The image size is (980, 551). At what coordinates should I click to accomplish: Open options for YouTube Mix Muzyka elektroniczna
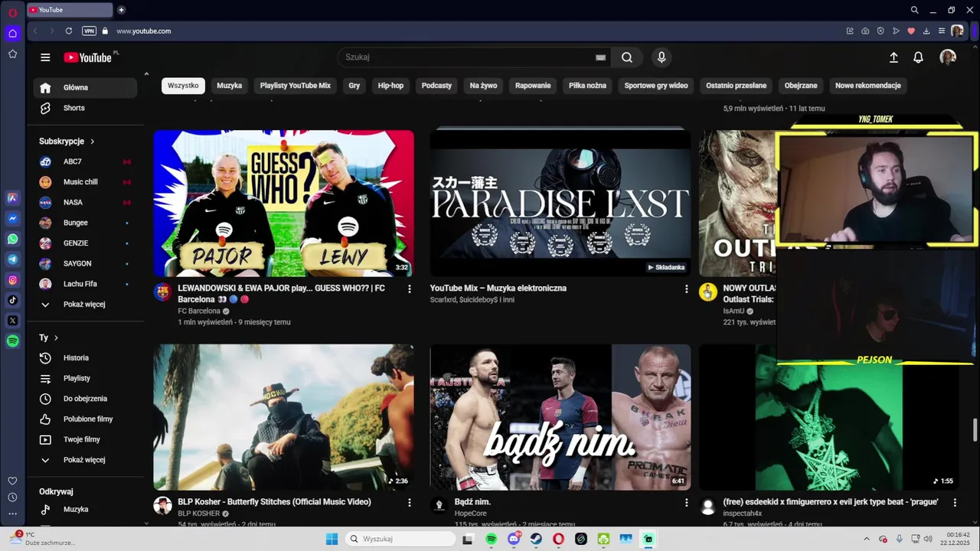pyautogui.click(x=686, y=289)
